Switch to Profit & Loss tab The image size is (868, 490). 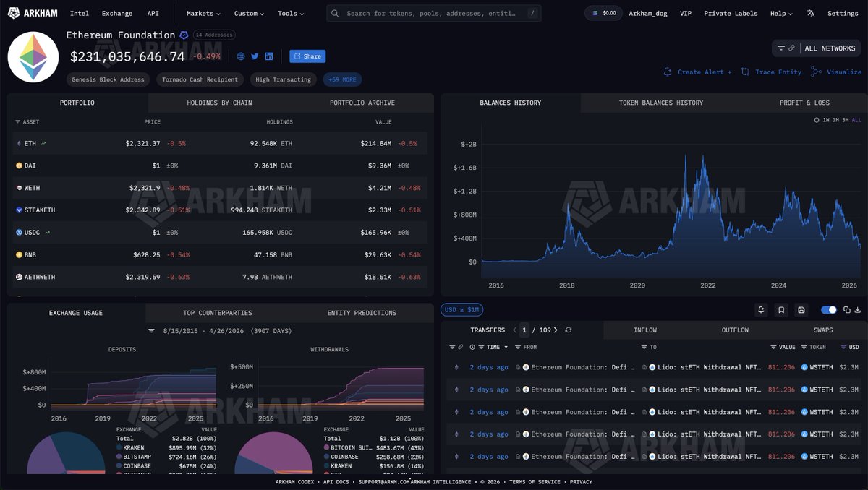point(804,103)
